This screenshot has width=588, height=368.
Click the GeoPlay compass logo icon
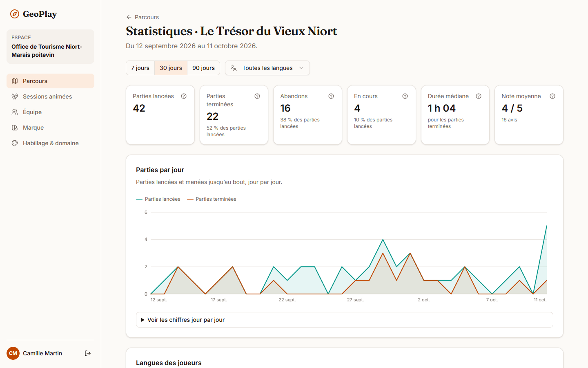tap(15, 14)
